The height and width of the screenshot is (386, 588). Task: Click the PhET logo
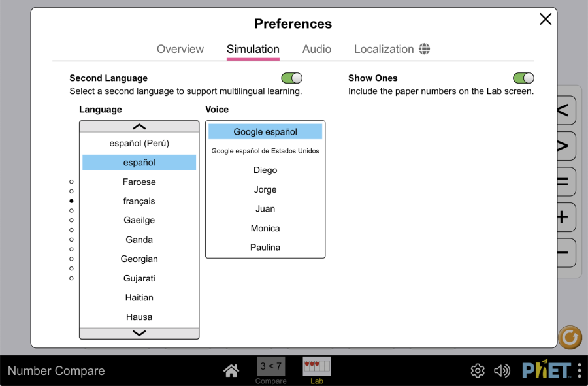tap(546, 370)
